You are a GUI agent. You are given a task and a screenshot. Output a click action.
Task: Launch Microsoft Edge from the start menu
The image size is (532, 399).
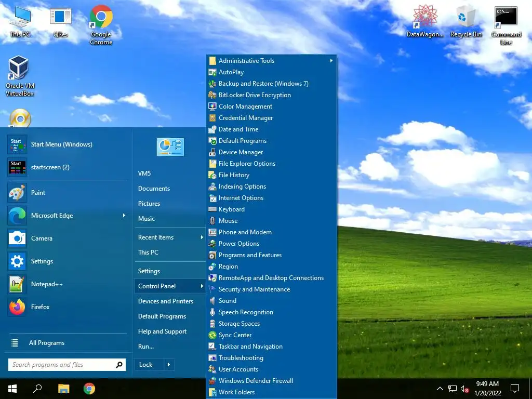[x=67, y=216]
